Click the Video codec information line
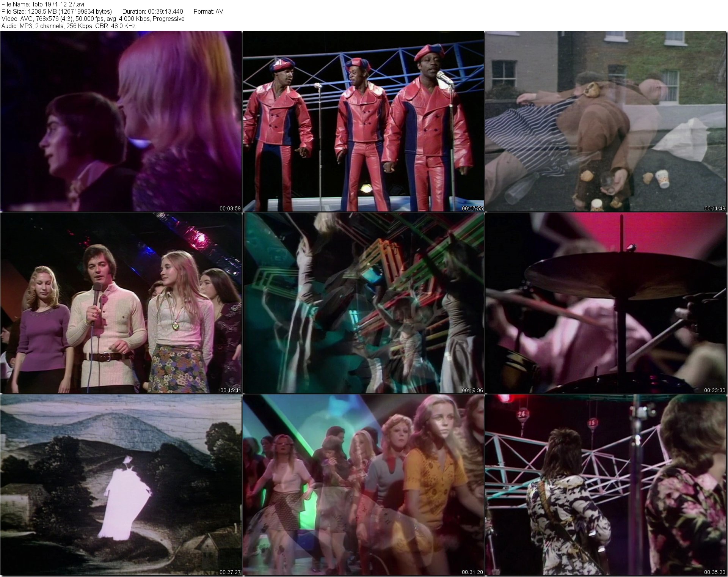The width and height of the screenshot is (728, 577). (x=93, y=19)
